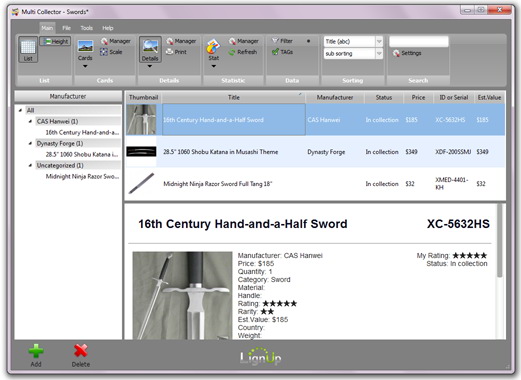This screenshot has width=521, height=380.
Task: Switch to the List view icon
Action: point(28,49)
